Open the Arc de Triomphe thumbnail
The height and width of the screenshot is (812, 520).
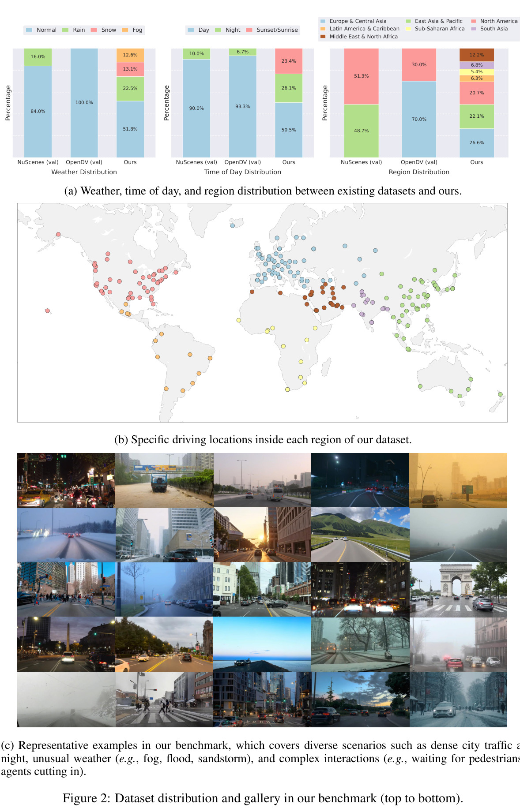(458, 589)
